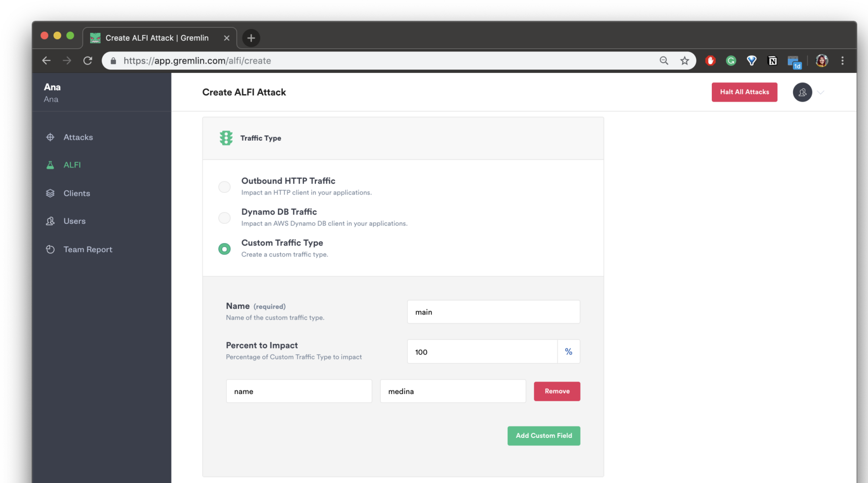Open ALFI in the sidebar
This screenshot has width=868, height=483.
(72, 165)
